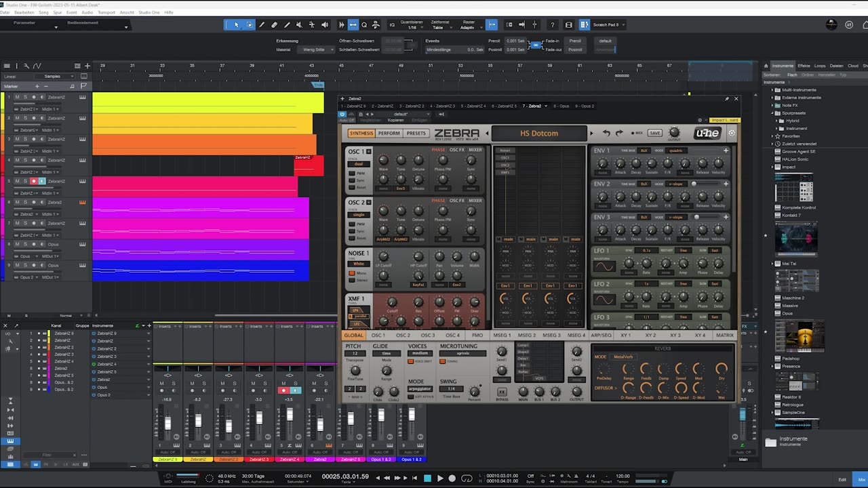Click the Zebra undo arrow
The width and height of the screenshot is (868, 488).
click(x=606, y=133)
